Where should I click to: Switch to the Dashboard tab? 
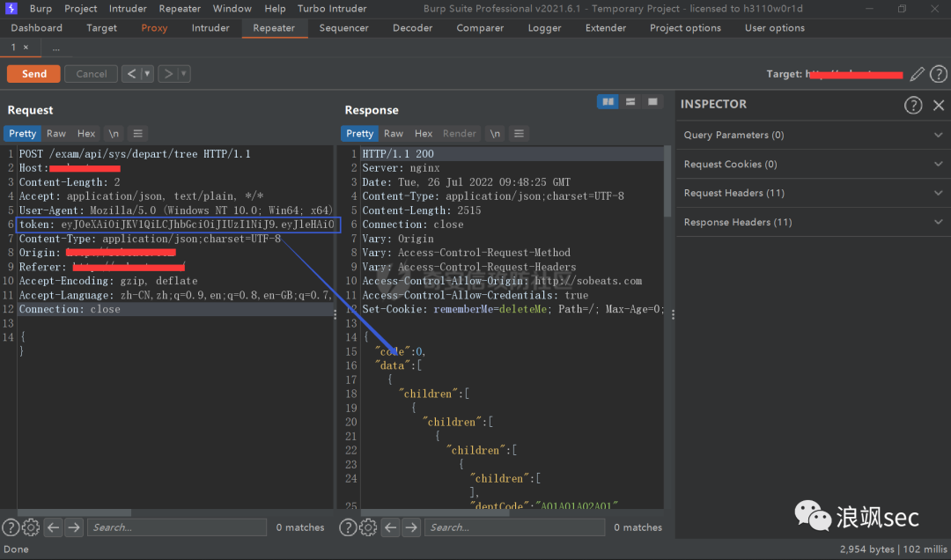point(36,28)
